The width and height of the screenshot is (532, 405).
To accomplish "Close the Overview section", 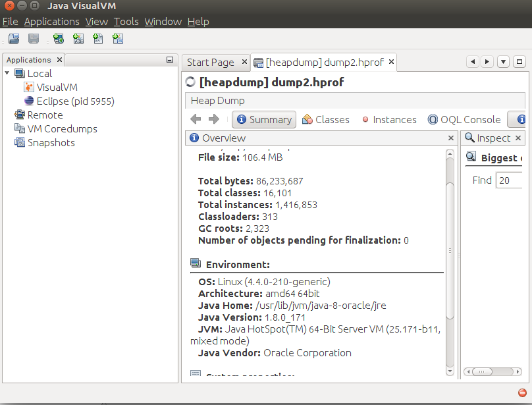I will [x=451, y=138].
